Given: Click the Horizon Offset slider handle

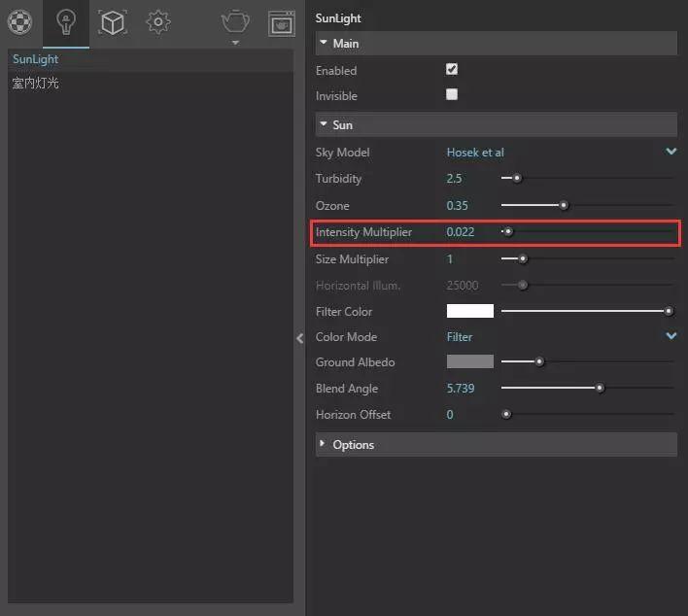Looking at the screenshot, I should click(x=506, y=414).
